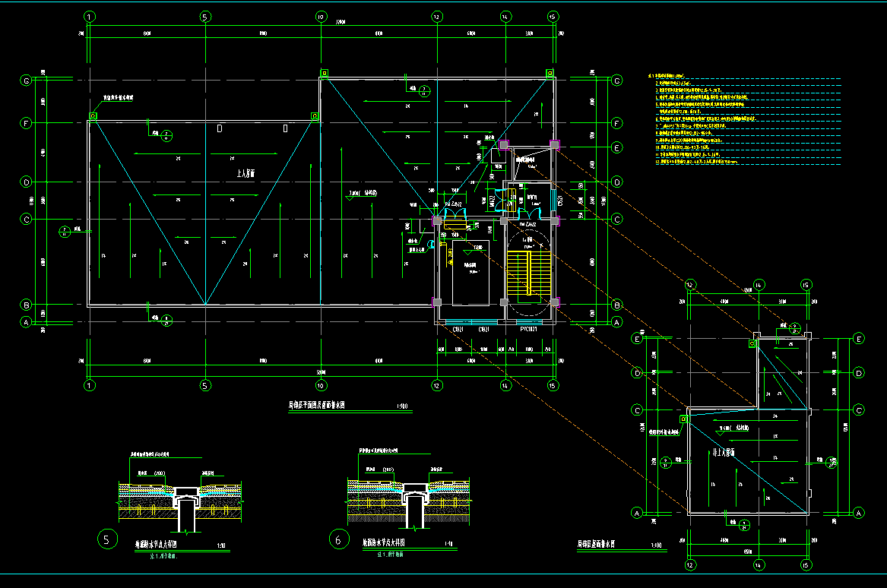Click the PYC1021 window label
This screenshot has height=588, width=887.
(x=530, y=329)
